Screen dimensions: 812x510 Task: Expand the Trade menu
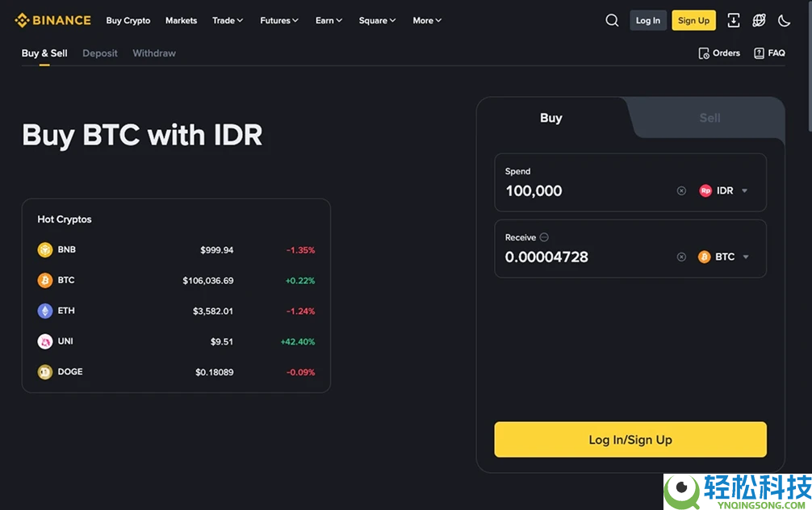click(228, 20)
